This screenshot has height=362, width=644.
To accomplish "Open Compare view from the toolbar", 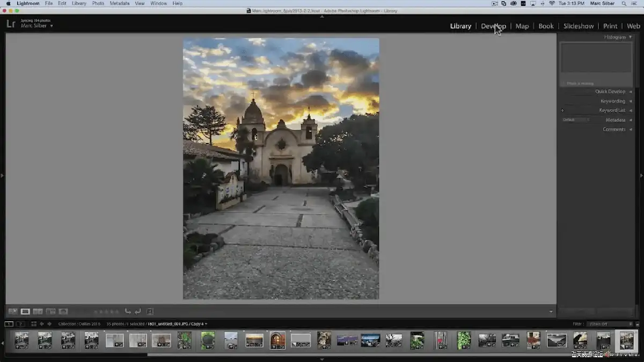I will click(38, 311).
